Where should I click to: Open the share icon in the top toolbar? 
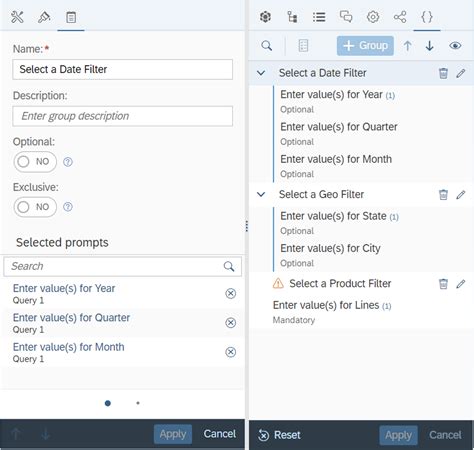coord(400,17)
